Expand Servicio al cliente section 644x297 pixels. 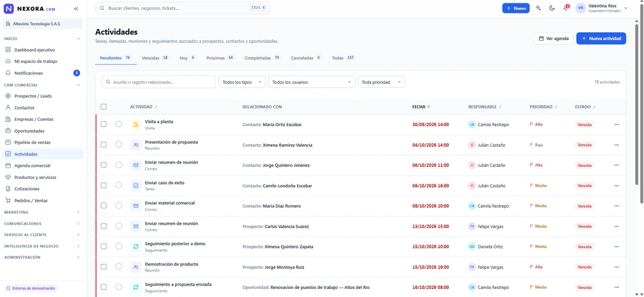(x=42, y=235)
